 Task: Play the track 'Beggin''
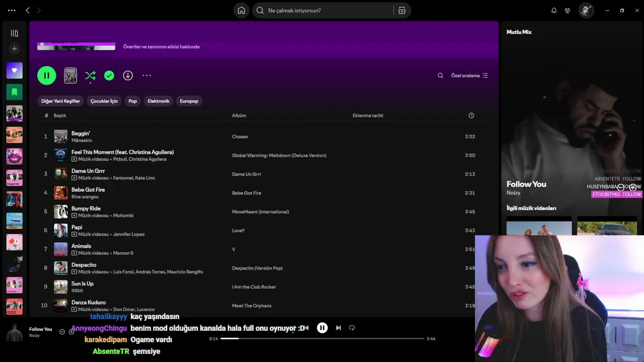(x=80, y=133)
